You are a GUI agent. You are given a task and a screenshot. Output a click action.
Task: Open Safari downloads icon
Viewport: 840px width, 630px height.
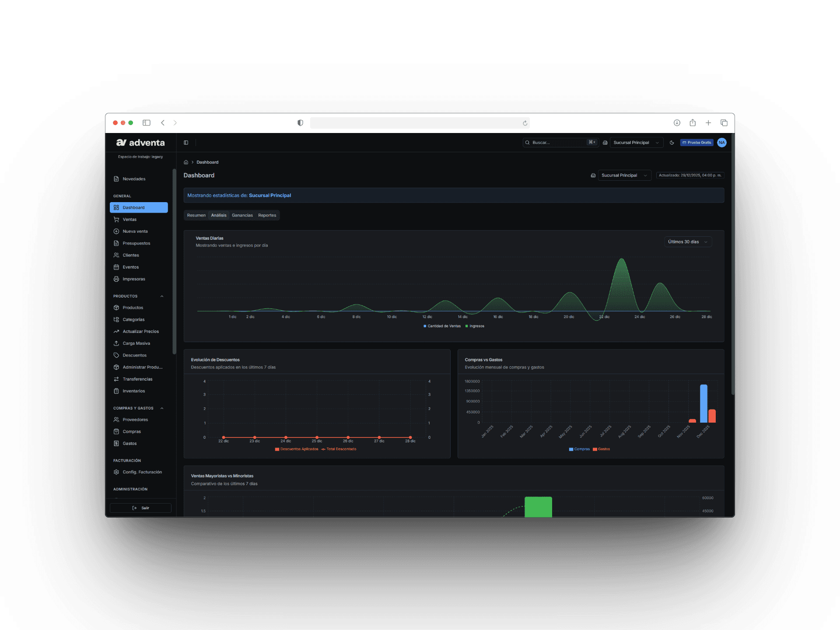tap(677, 123)
